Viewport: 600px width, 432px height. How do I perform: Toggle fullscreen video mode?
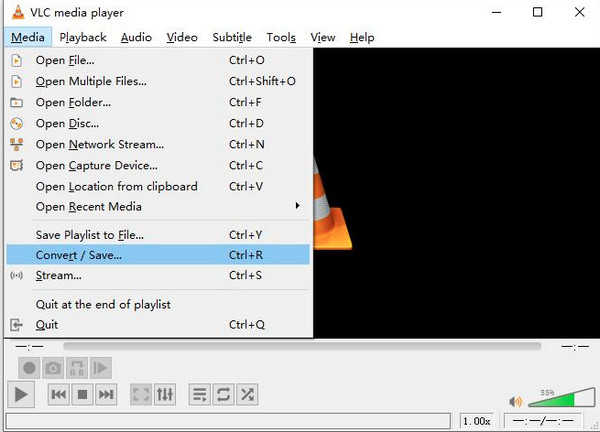141,395
